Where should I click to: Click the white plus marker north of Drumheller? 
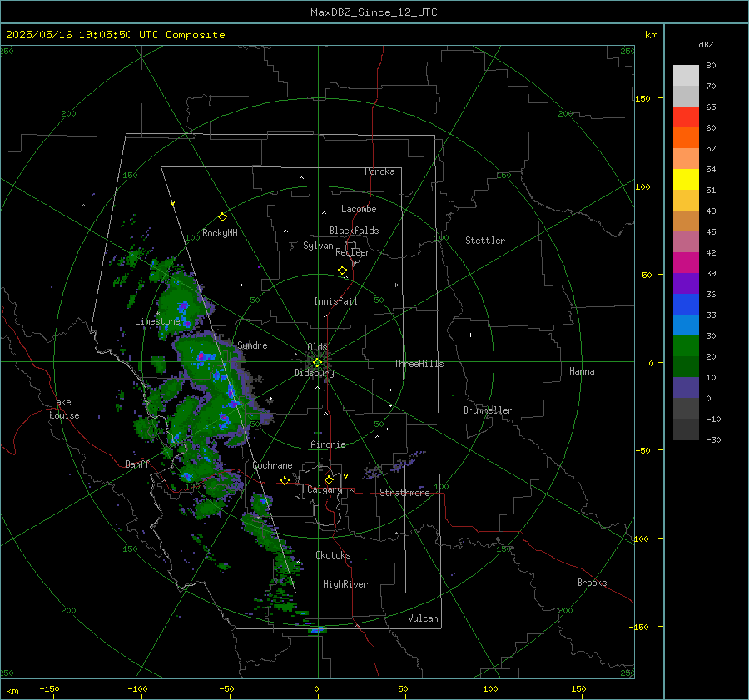click(x=470, y=335)
